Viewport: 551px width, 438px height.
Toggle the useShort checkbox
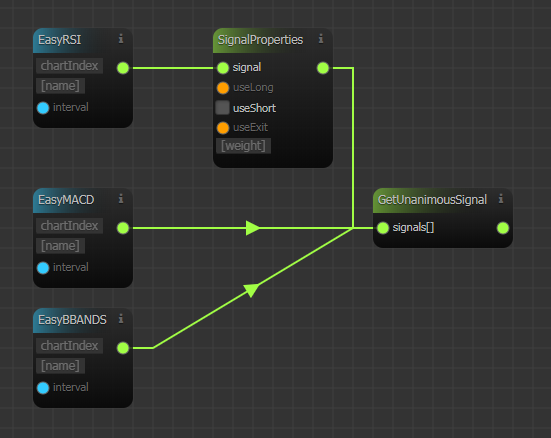point(222,108)
